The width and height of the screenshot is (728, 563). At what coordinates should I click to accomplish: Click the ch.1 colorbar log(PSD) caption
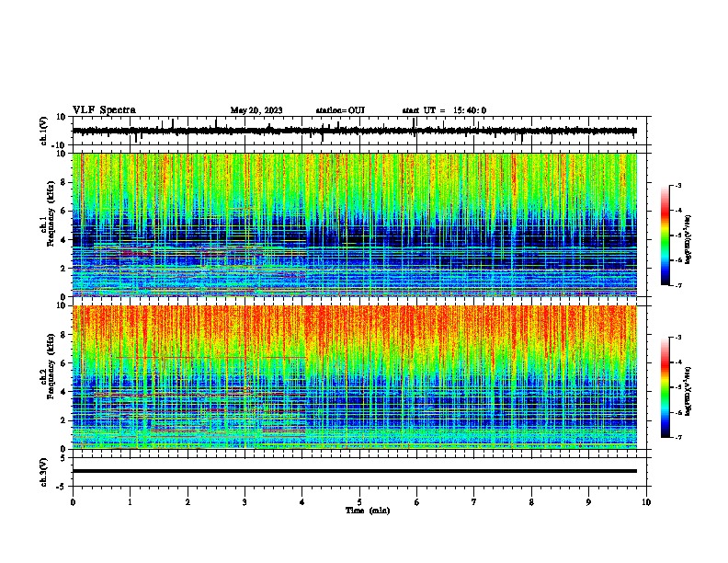pyautogui.click(x=688, y=240)
